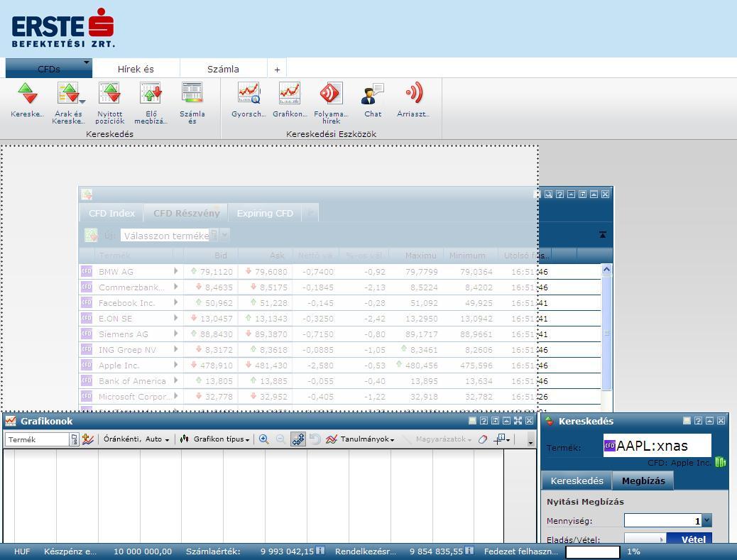
Task: Click the Bid column header
Action: click(211, 255)
